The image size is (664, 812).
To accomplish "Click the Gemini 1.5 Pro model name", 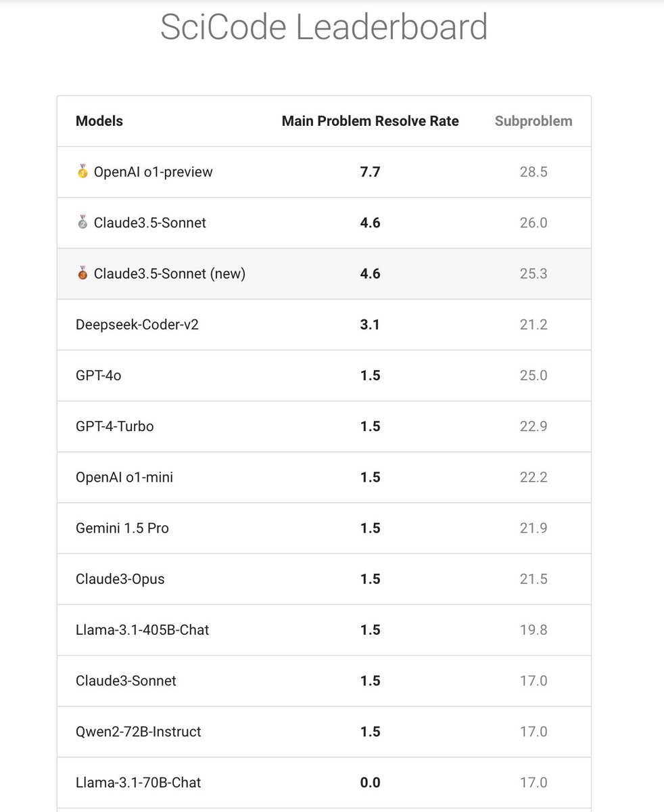I will pyautogui.click(x=122, y=528).
